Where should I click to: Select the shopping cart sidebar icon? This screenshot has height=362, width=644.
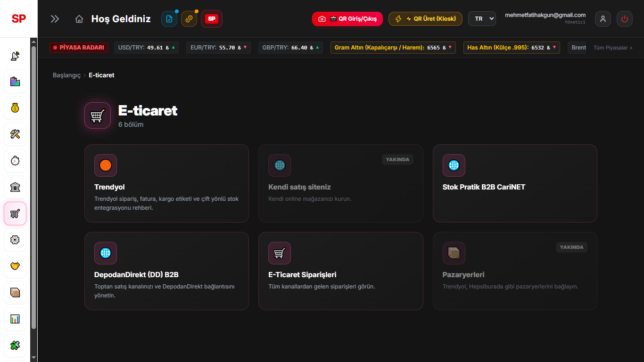(x=15, y=214)
